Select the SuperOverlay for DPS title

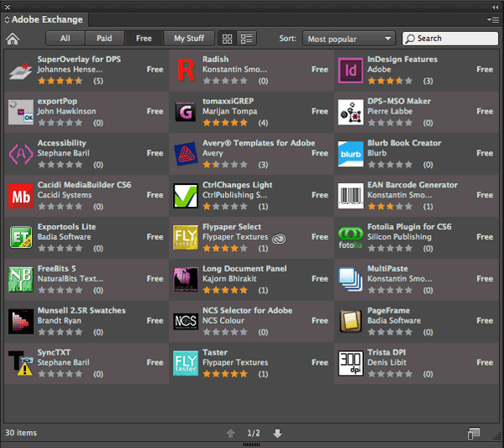pos(79,60)
